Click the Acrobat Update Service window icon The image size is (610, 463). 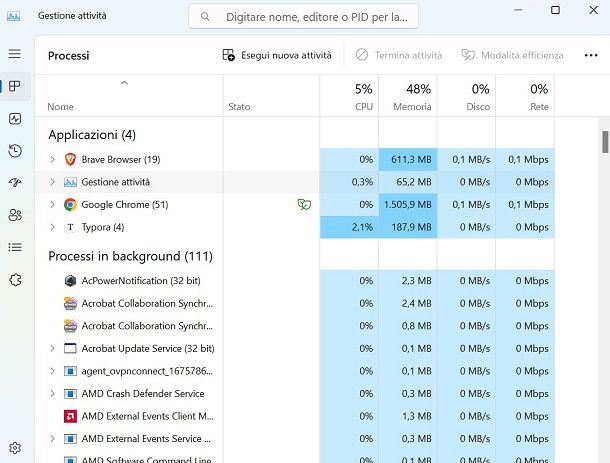70,348
